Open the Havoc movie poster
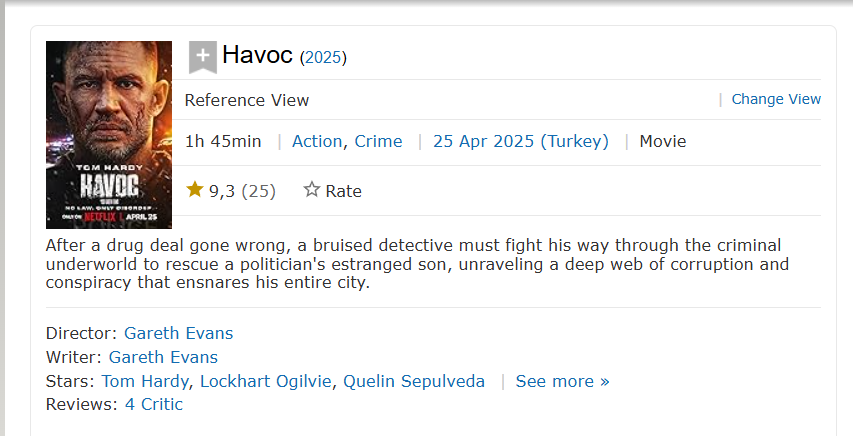The height and width of the screenshot is (436, 853). (109, 135)
